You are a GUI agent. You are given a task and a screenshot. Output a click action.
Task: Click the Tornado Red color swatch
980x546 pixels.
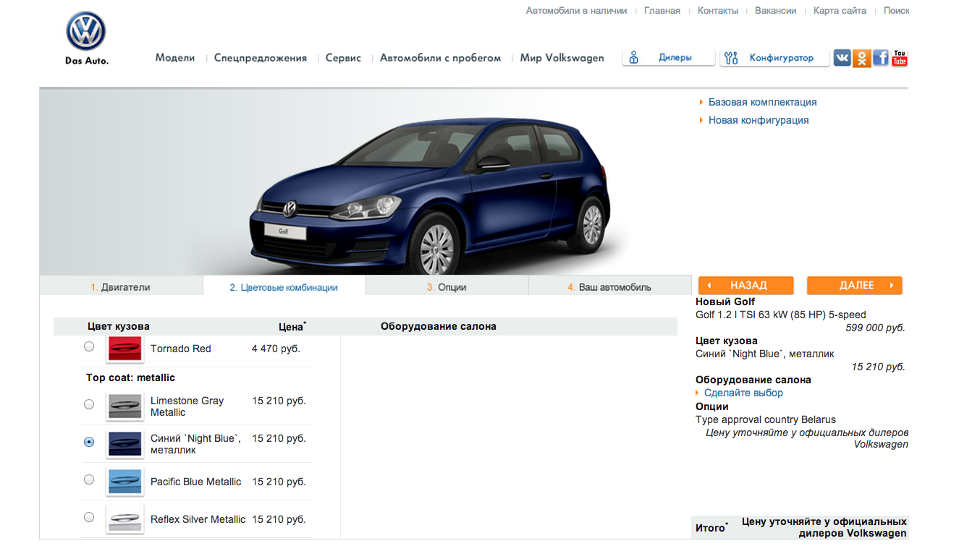(124, 349)
